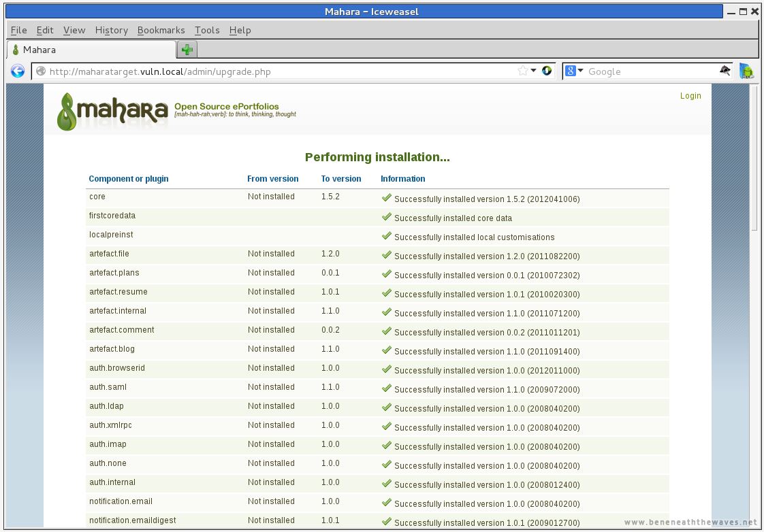Open the File menu
The height and width of the screenshot is (532, 764).
(x=19, y=30)
